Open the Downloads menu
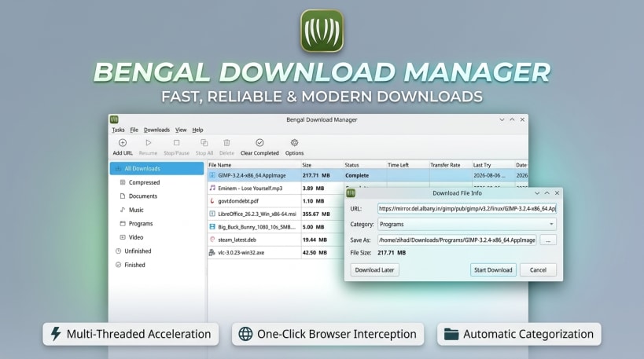This screenshot has height=359, width=644. (x=156, y=130)
